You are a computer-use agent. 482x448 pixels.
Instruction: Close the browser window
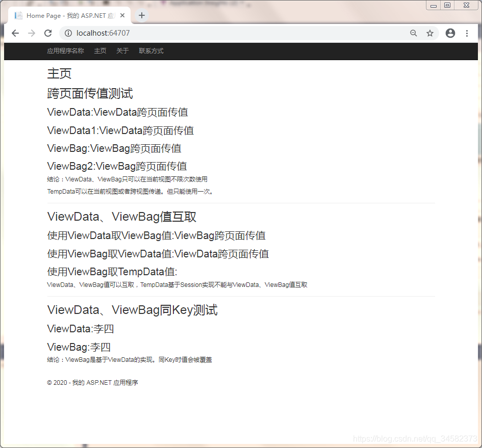tap(466, 5)
